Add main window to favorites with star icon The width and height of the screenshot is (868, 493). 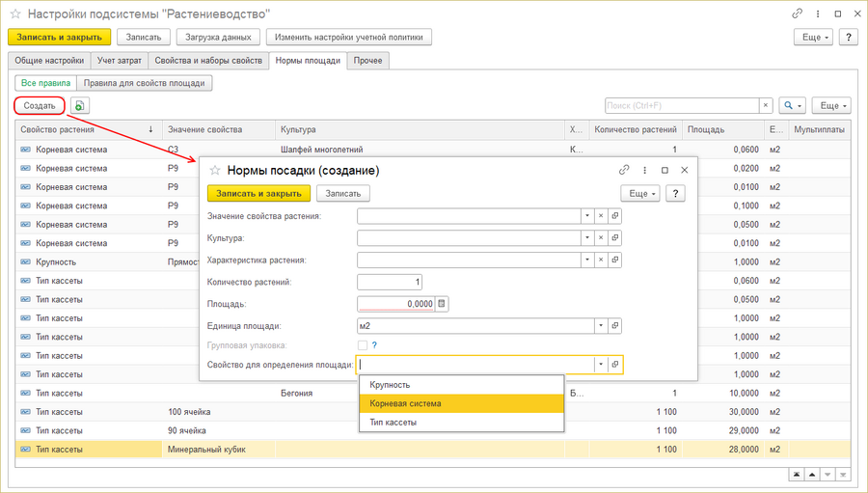coord(14,14)
